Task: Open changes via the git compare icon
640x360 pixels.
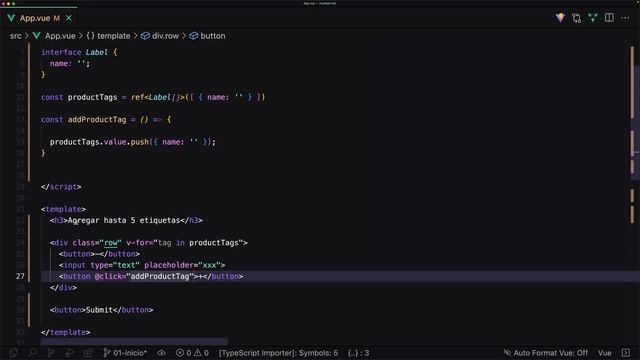Action: click(576, 18)
